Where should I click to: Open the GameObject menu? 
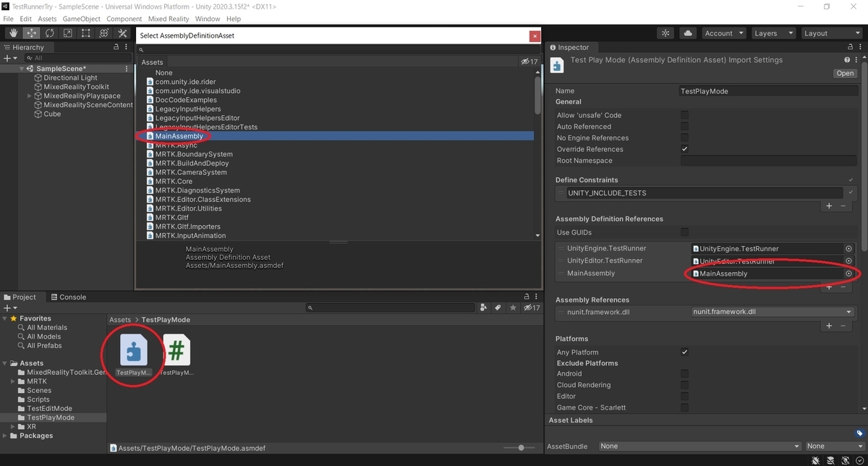coord(82,19)
